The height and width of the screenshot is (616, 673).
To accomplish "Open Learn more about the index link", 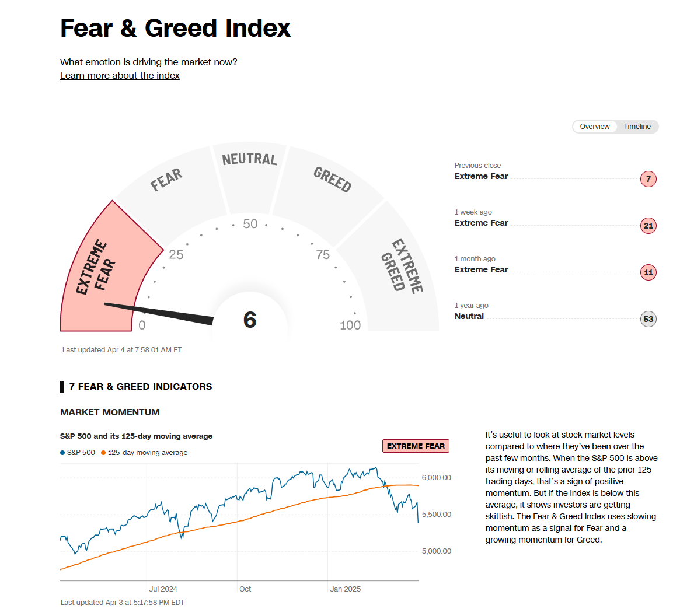I will point(120,76).
